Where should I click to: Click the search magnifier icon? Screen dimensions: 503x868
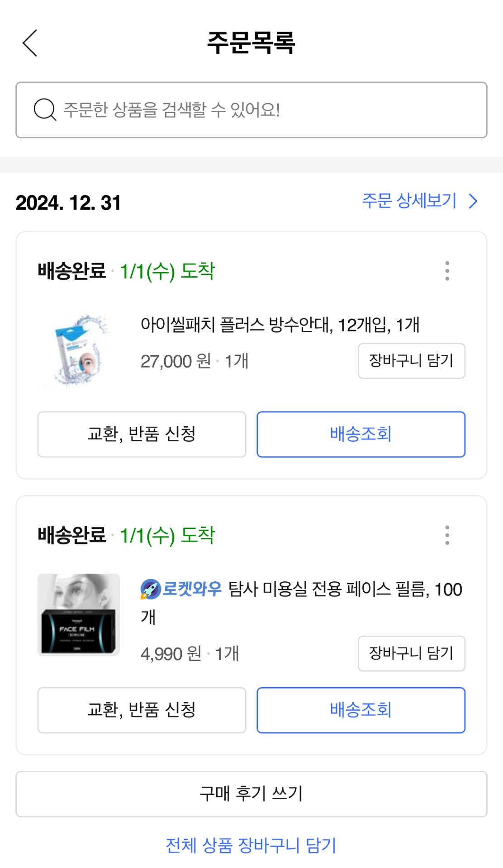(45, 109)
